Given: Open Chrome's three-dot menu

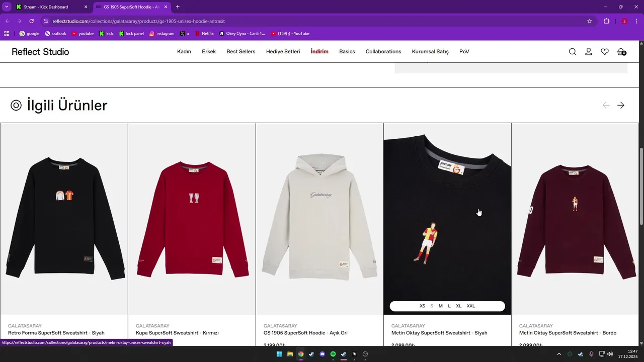Looking at the screenshot, I should coord(637,21).
